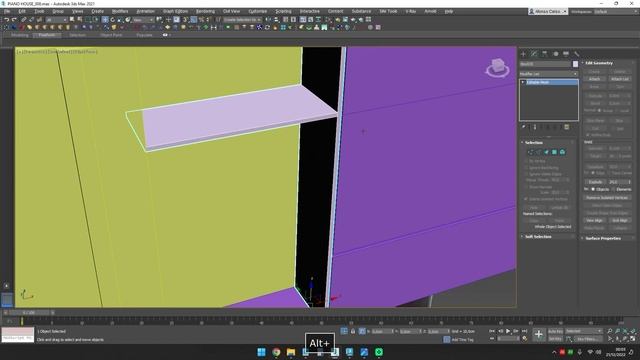Click the Pin Stack icon
The height and width of the screenshot is (360, 640).
[523, 127]
